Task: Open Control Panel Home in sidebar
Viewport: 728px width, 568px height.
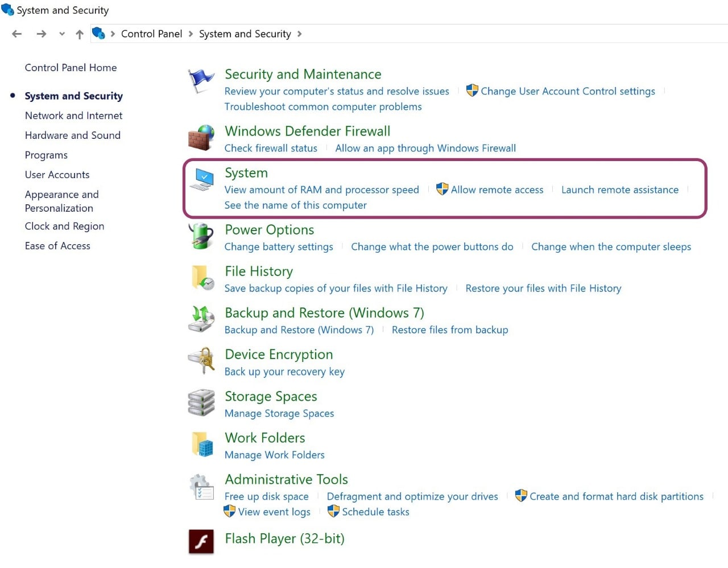Action: (x=71, y=68)
